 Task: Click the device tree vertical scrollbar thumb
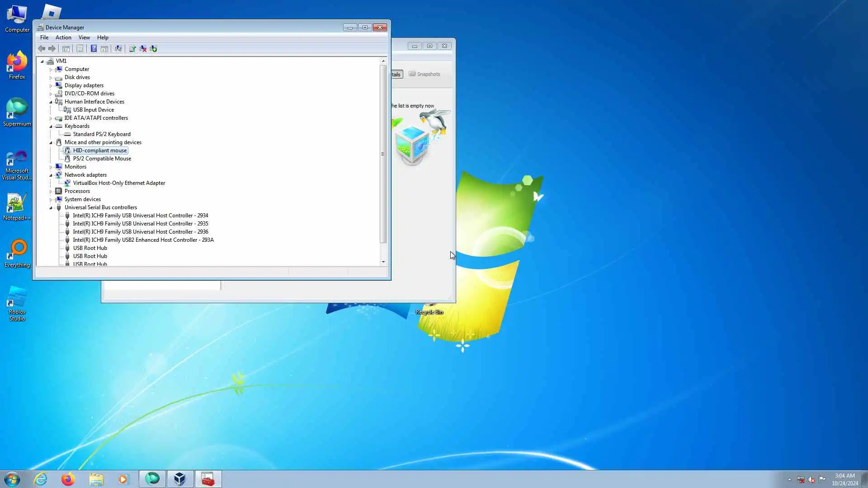click(383, 154)
